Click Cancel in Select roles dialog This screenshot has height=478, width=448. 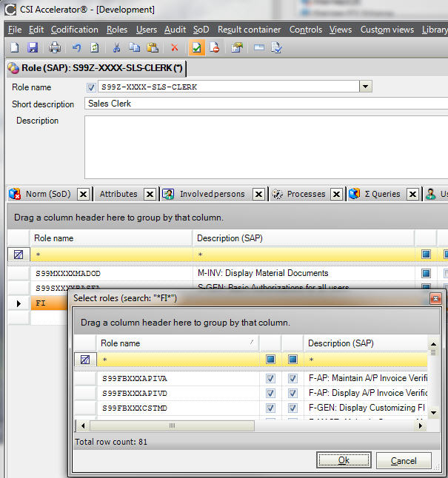point(404,461)
